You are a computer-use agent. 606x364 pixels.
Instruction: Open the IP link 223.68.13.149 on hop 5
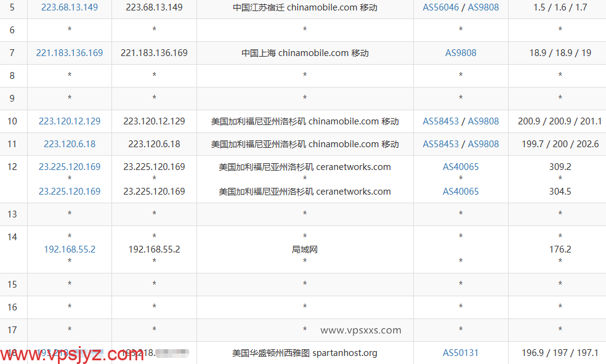[x=69, y=8]
